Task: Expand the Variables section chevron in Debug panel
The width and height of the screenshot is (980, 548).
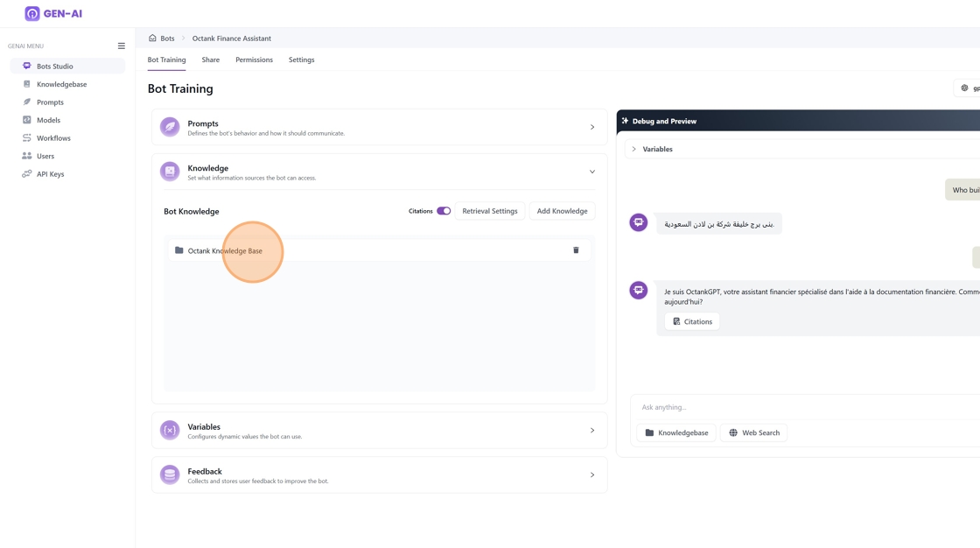Action: (x=634, y=149)
